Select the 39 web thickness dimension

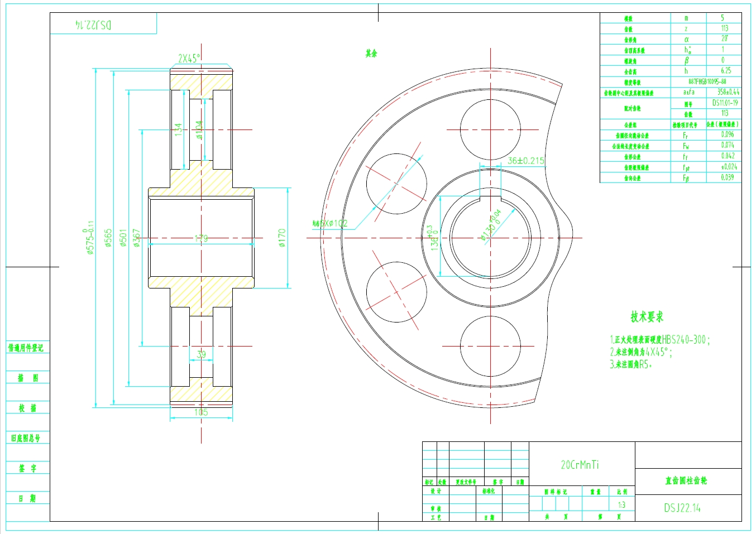(201, 354)
